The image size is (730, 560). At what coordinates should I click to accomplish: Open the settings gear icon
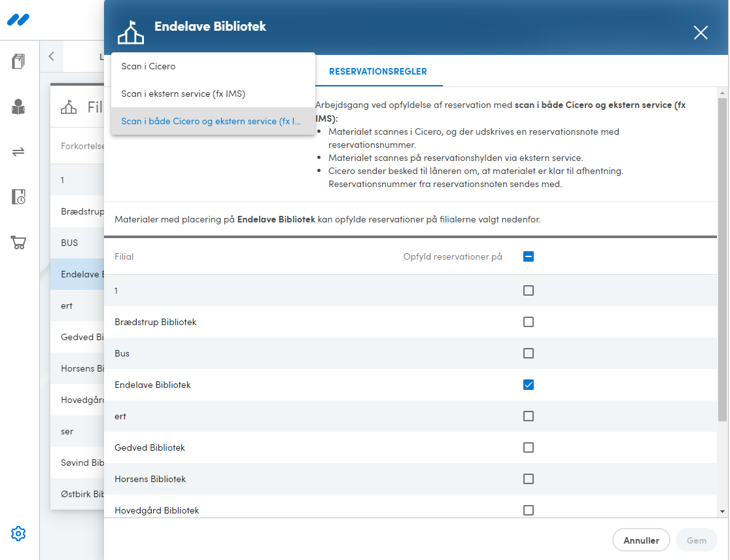pyautogui.click(x=18, y=533)
